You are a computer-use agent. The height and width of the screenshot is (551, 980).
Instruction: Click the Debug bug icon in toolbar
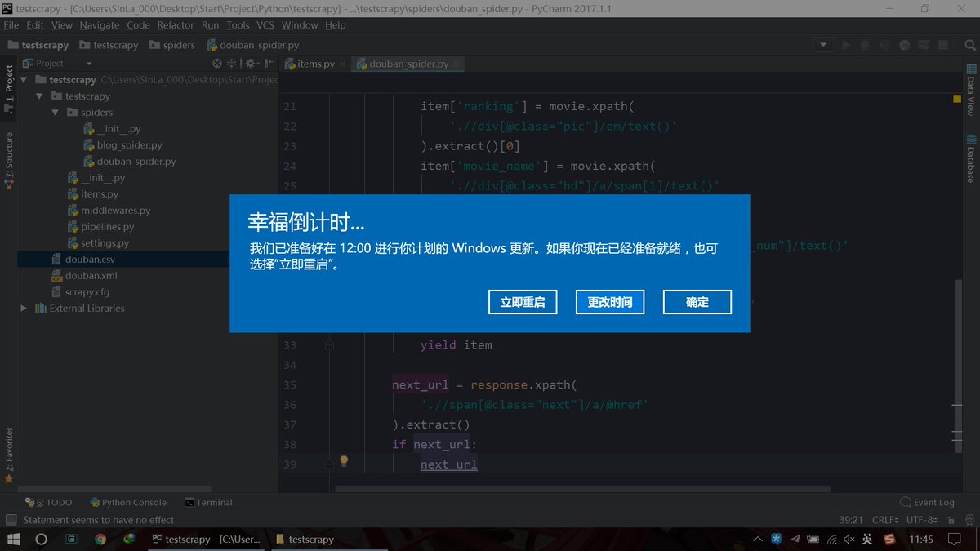865,45
